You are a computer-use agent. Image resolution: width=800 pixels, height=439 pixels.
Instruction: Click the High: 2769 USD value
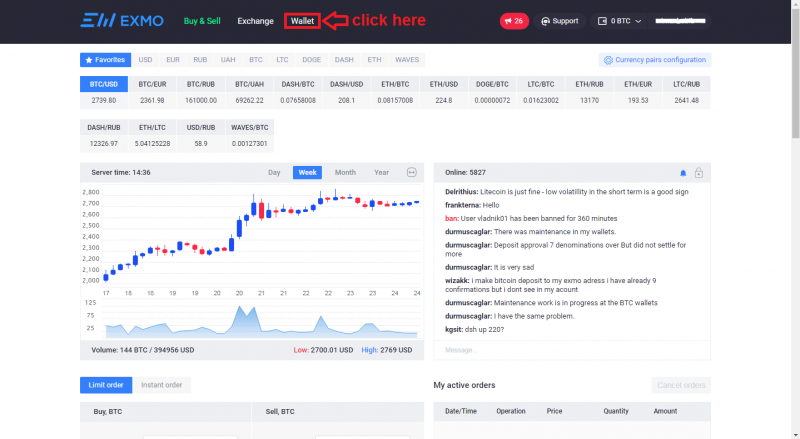click(387, 350)
